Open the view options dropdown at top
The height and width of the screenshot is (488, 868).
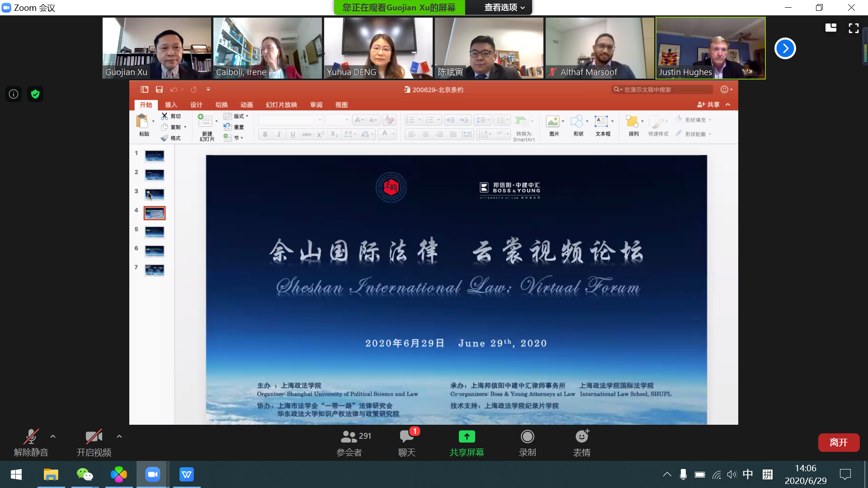point(504,7)
